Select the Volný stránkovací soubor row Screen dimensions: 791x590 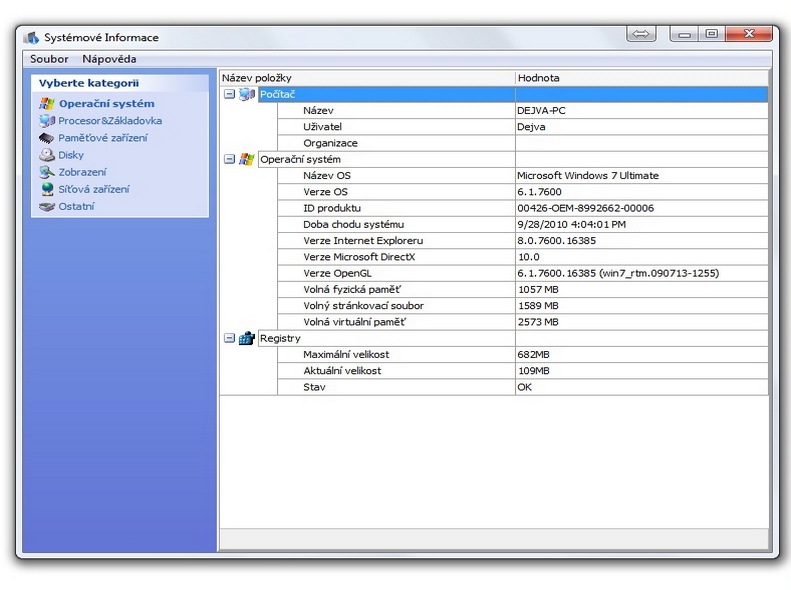point(523,306)
